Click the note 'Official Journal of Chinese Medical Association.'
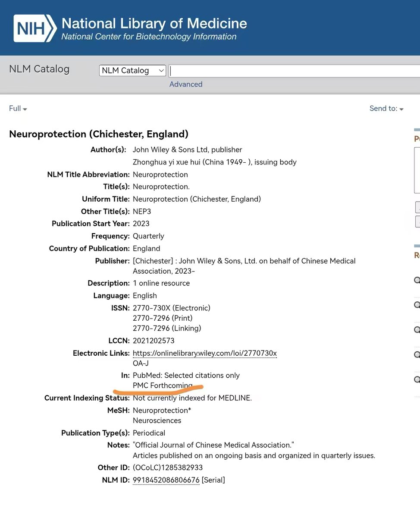The image size is (420, 518). pyautogui.click(x=213, y=445)
